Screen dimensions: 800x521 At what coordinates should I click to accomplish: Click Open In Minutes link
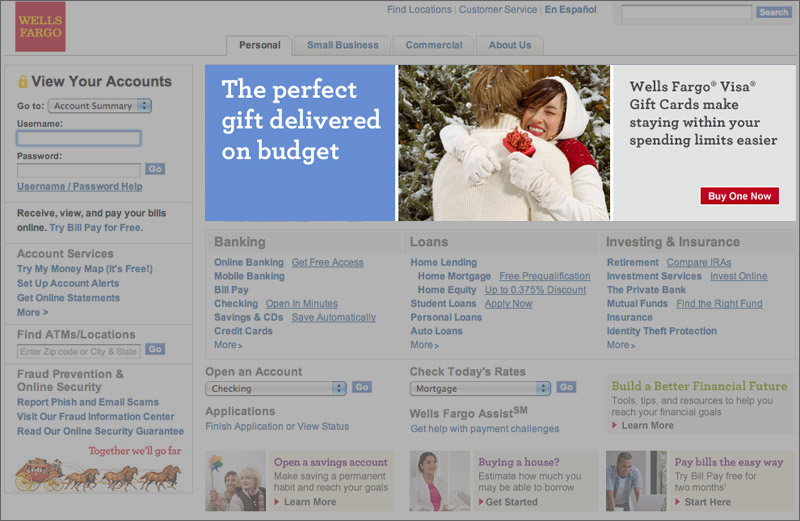(302, 304)
